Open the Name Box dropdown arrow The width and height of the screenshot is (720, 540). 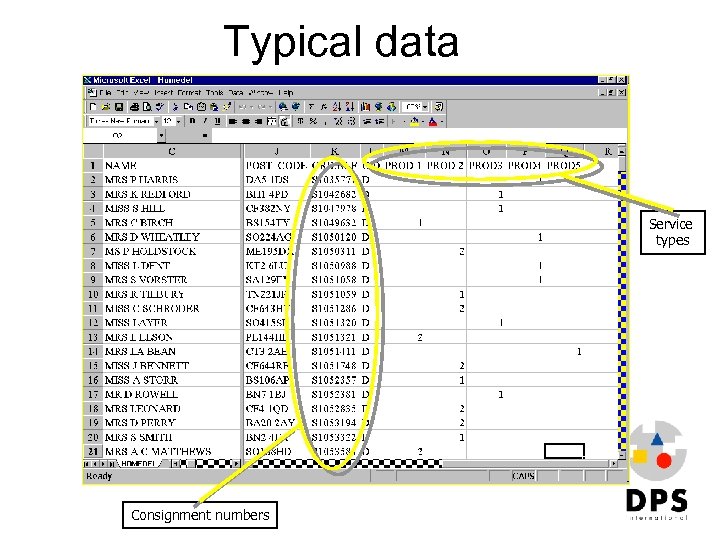pyautogui.click(x=161, y=135)
